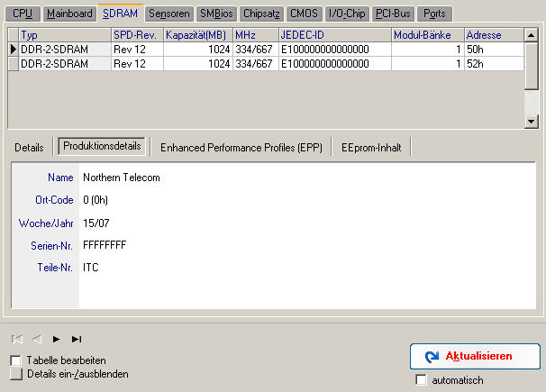Click the Northern Telecom name value
546x392 pixels.
click(x=121, y=178)
